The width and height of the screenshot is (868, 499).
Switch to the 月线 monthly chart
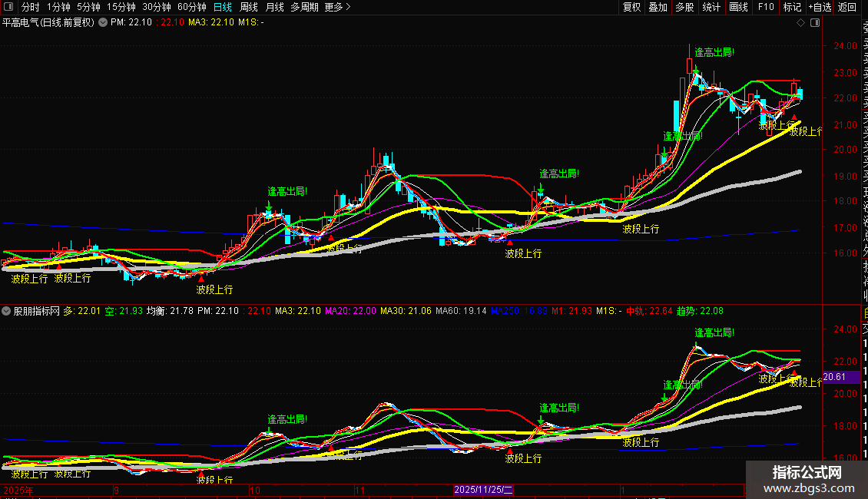click(x=274, y=7)
